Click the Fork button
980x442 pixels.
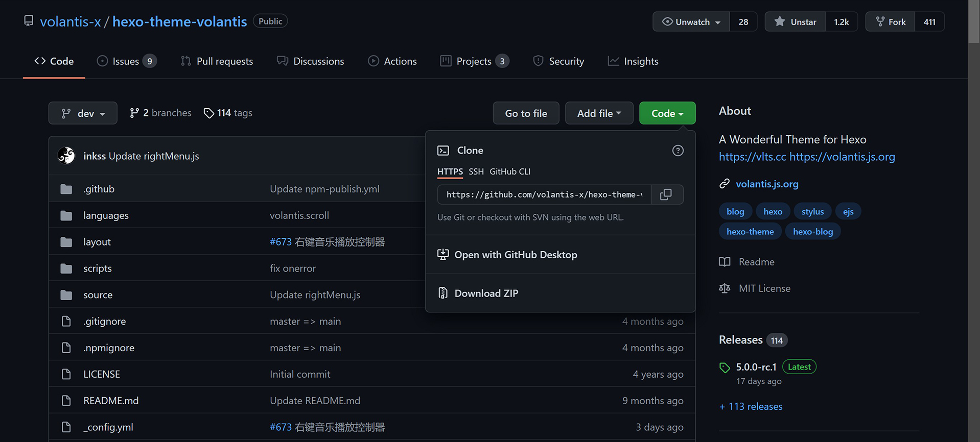pyautogui.click(x=890, y=21)
